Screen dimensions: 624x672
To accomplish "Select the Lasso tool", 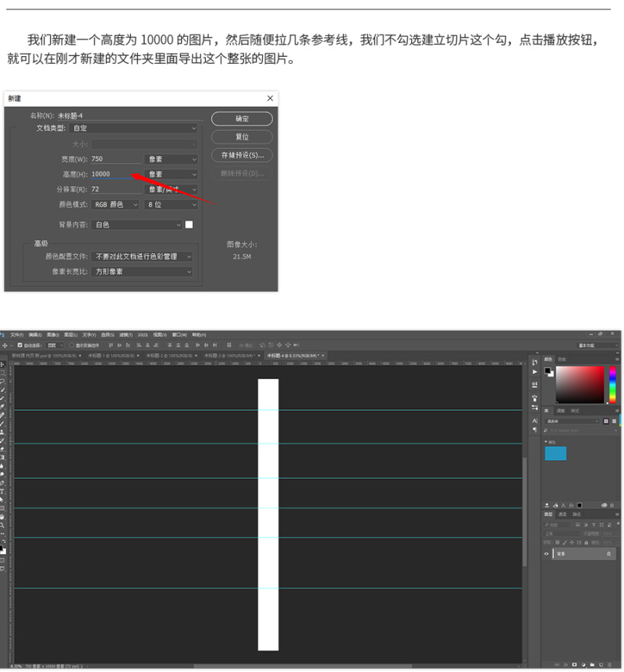I will click(x=3, y=381).
